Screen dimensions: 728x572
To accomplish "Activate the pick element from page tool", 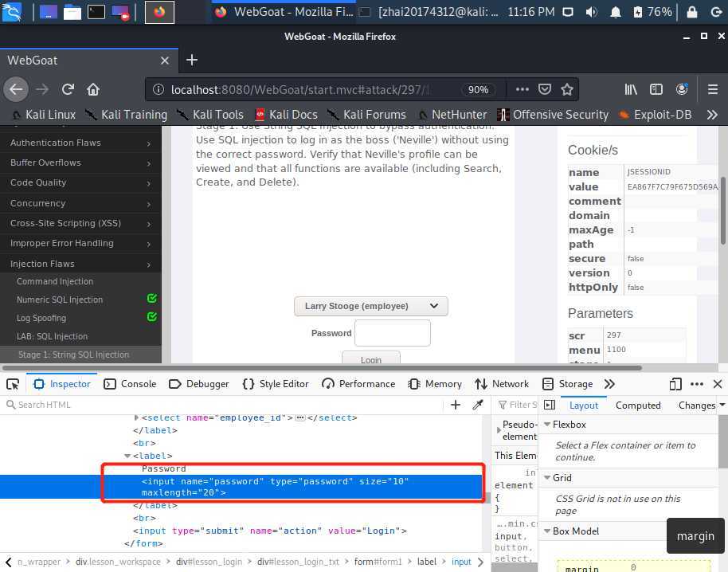I will pos(13,384).
